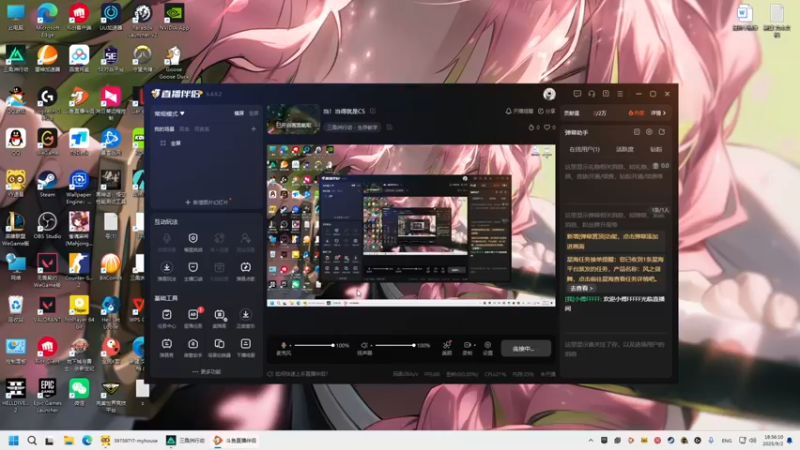Open 详情 details chevron in top-right panel
This screenshot has height=450, width=800.
click(659, 113)
